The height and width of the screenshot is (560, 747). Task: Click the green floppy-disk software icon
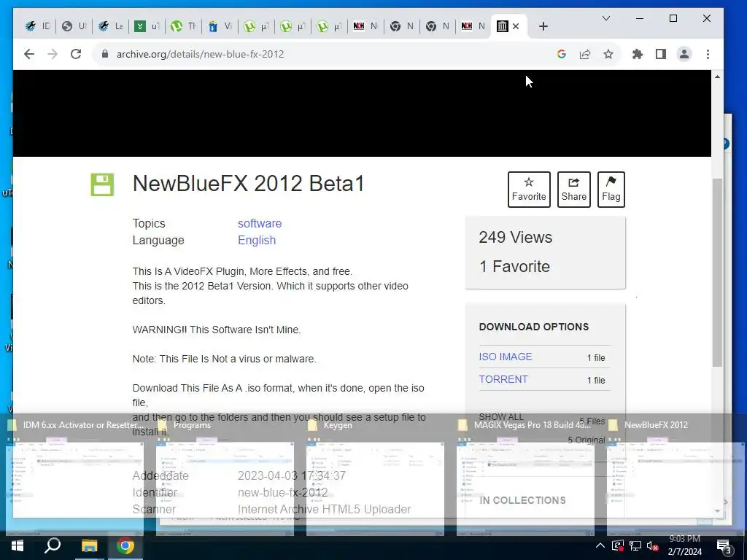point(102,184)
